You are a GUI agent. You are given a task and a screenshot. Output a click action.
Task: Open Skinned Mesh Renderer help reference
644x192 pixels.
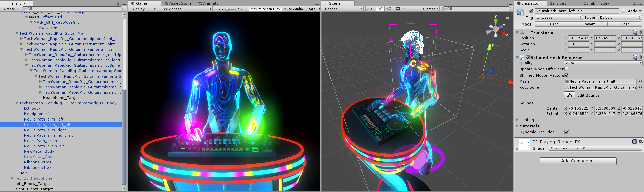point(635,57)
